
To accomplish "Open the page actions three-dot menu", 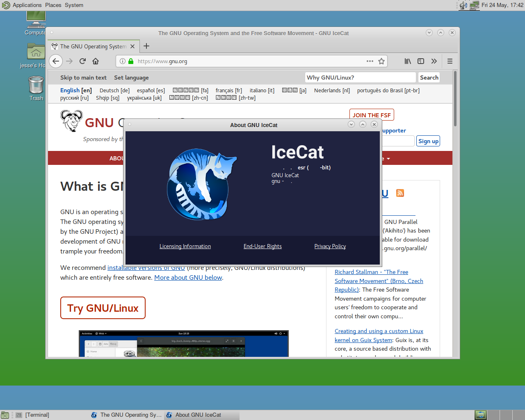I will tap(370, 61).
